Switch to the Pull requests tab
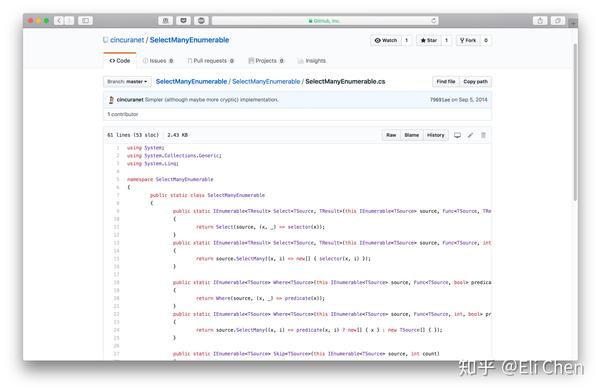The image size is (600, 392). point(210,60)
